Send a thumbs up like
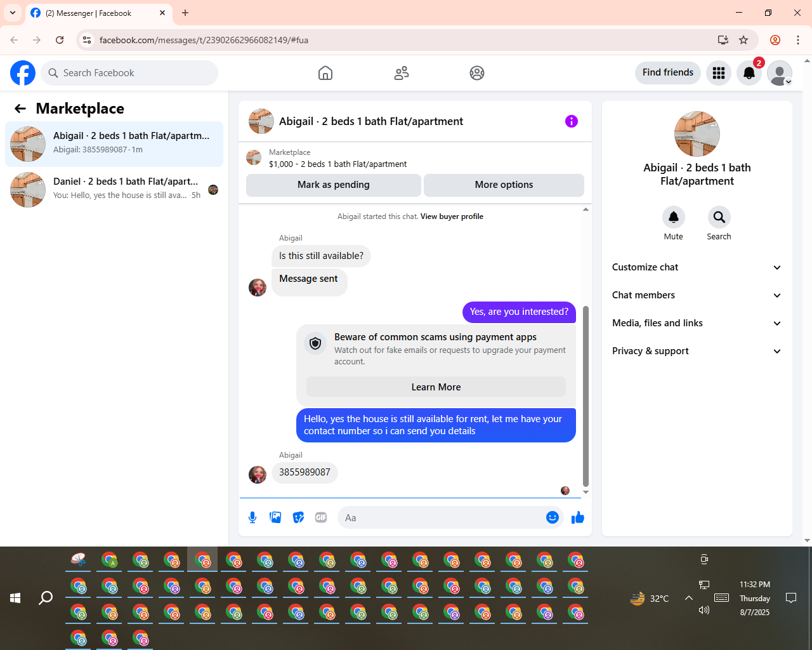The image size is (812, 650). [578, 517]
